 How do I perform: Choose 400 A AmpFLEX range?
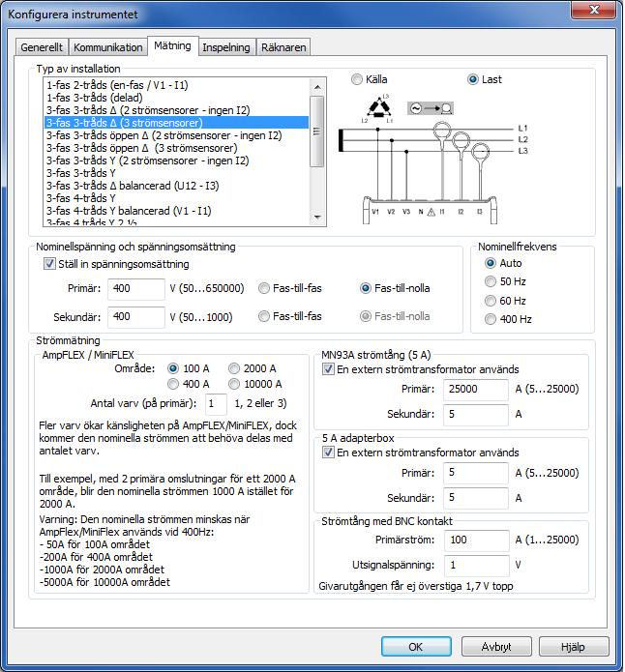pyautogui.click(x=173, y=384)
